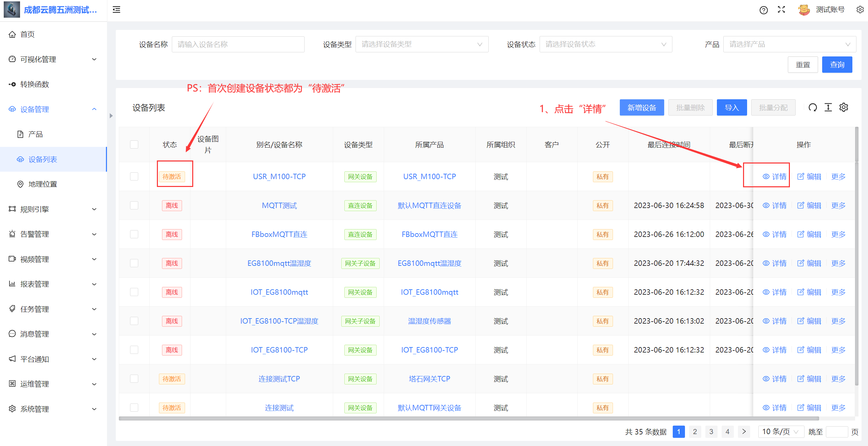868x446 pixels.
Task: Toggle fullscreen mode icon
Action: pyautogui.click(x=781, y=10)
